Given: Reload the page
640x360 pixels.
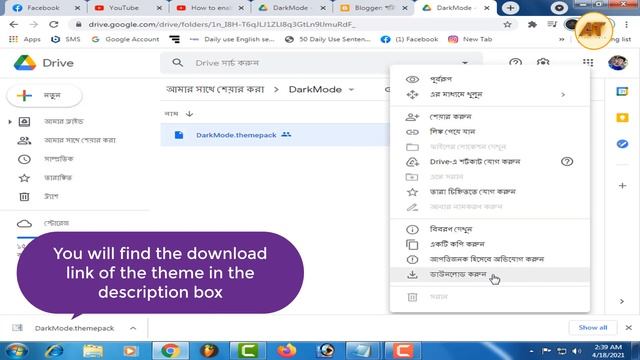Looking at the screenshot, I should [x=53, y=24].
